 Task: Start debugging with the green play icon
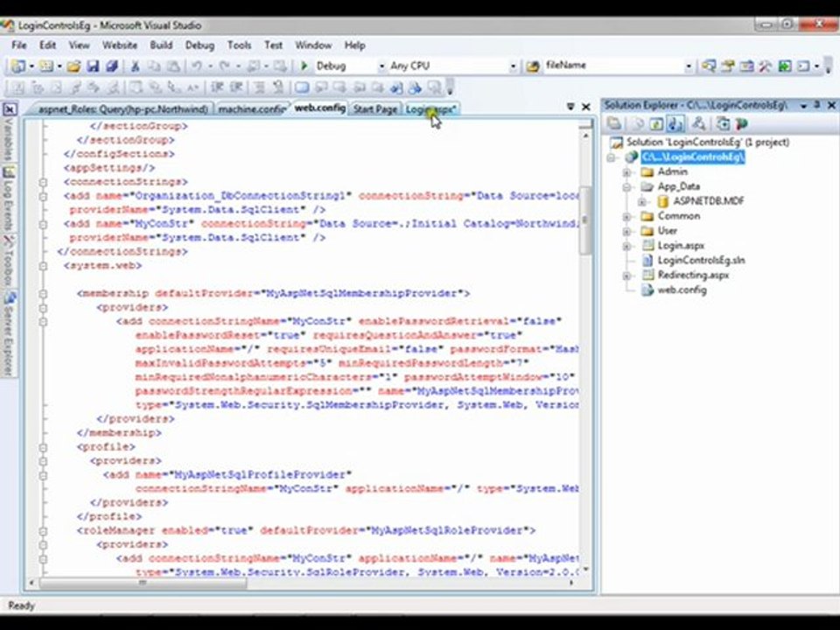tap(304, 66)
